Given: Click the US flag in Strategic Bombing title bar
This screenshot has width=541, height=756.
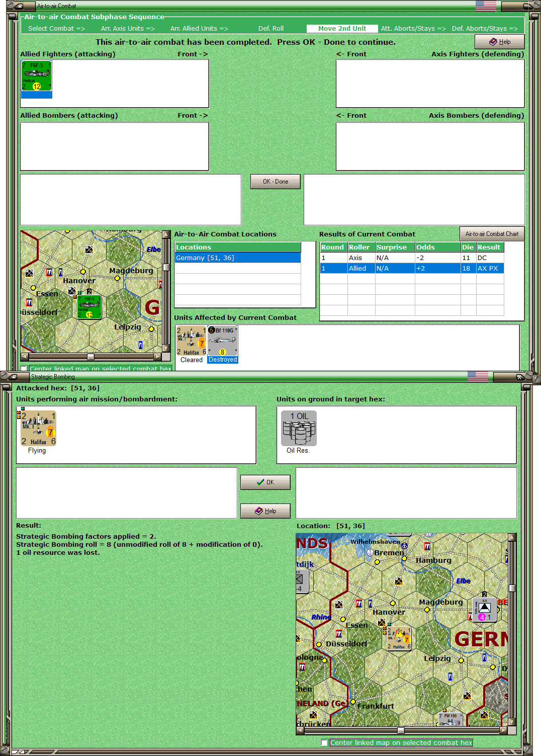Looking at the screenshot, I should pyautogui.click(x=478, y=376).
